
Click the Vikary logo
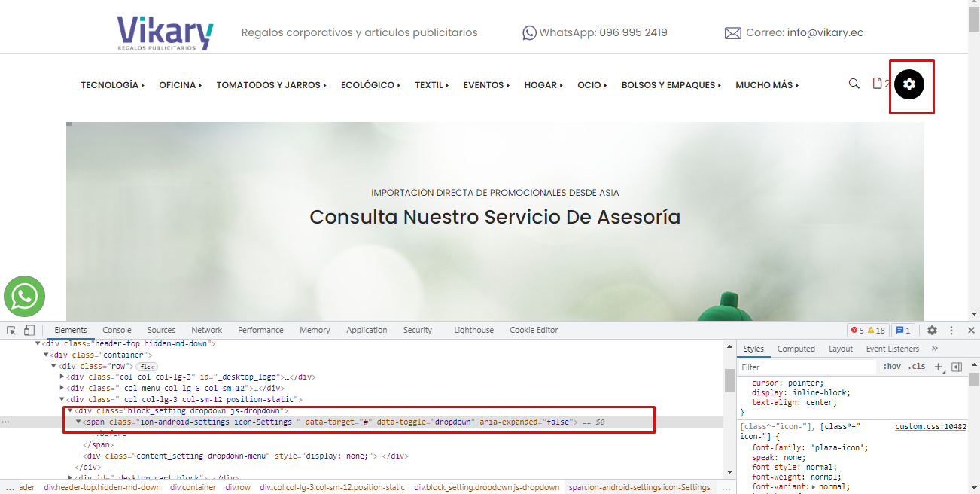tap(165, 33)
